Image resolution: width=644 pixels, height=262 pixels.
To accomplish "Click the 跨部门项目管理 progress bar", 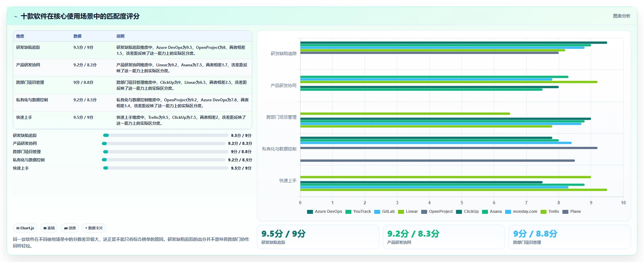I will tap(166, 152).
